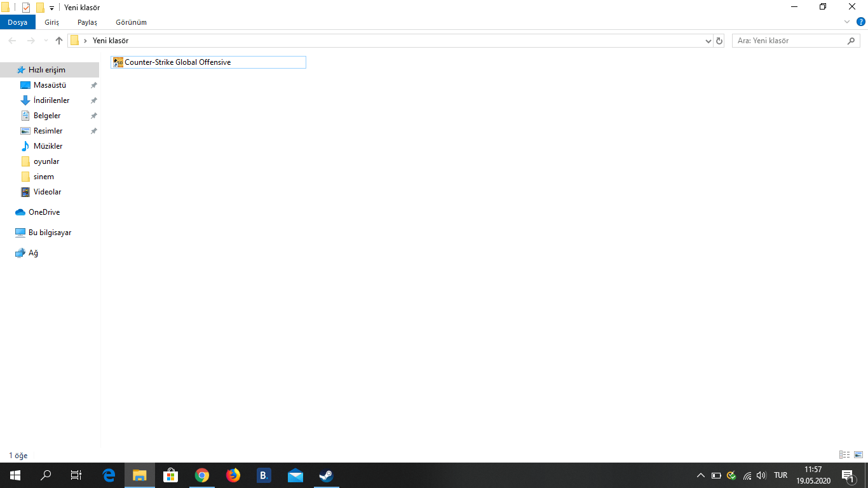Go up one folder level
Screen dimensions: 868x488
pos(59,41)
